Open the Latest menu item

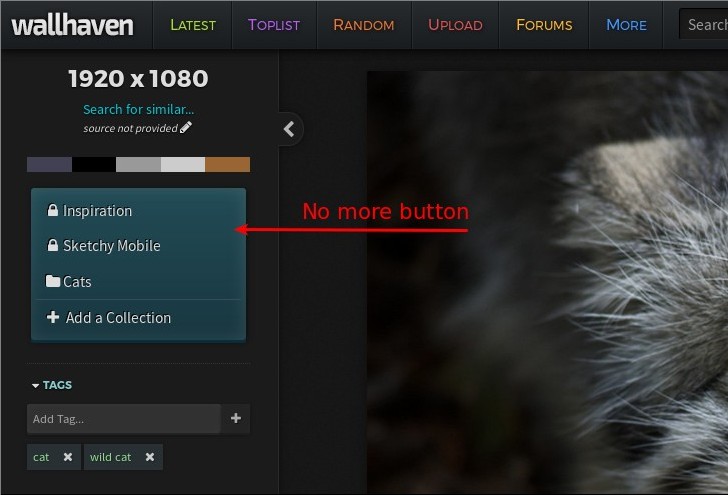coord(193,25)
